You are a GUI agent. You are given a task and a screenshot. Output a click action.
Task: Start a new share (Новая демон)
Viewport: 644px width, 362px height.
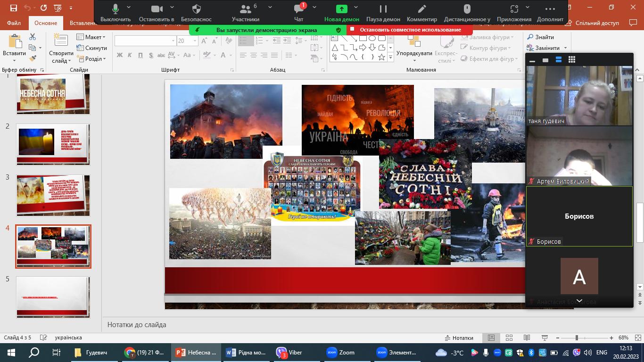[342, 13]
